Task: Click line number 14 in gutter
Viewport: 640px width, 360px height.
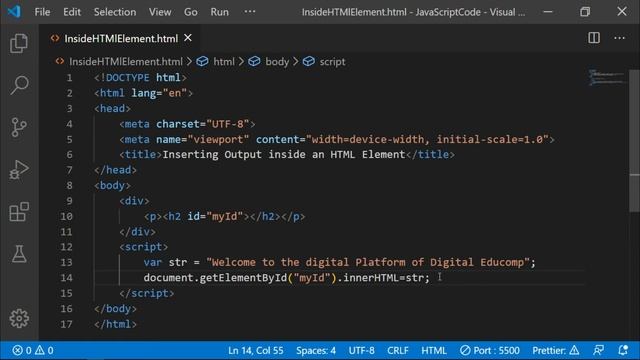Action: click(67, 278)
